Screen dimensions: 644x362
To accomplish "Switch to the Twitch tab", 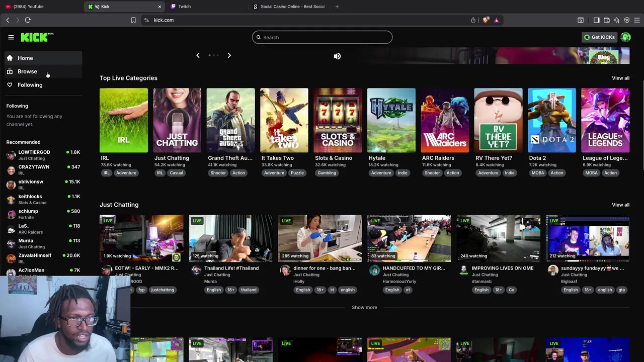I will 206,7.
